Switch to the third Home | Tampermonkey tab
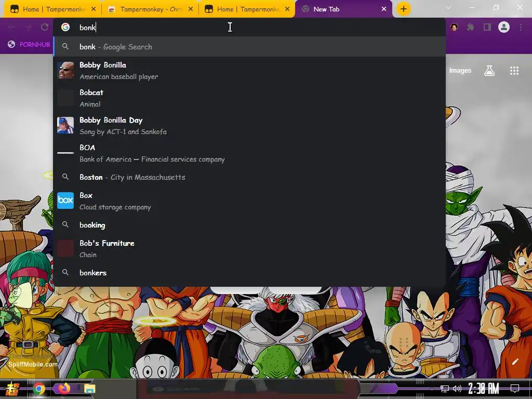This screenshot has height=399, width=532. click(247, 9)
